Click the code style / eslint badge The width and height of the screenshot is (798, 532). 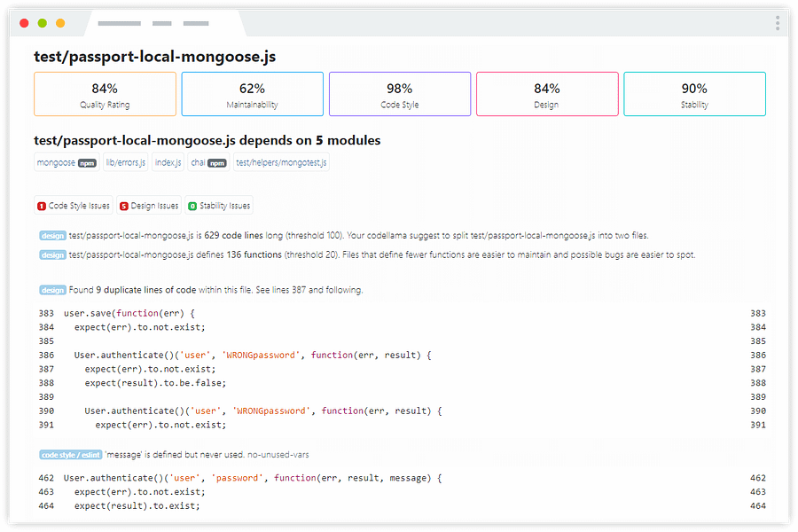[x=70, y=455]
